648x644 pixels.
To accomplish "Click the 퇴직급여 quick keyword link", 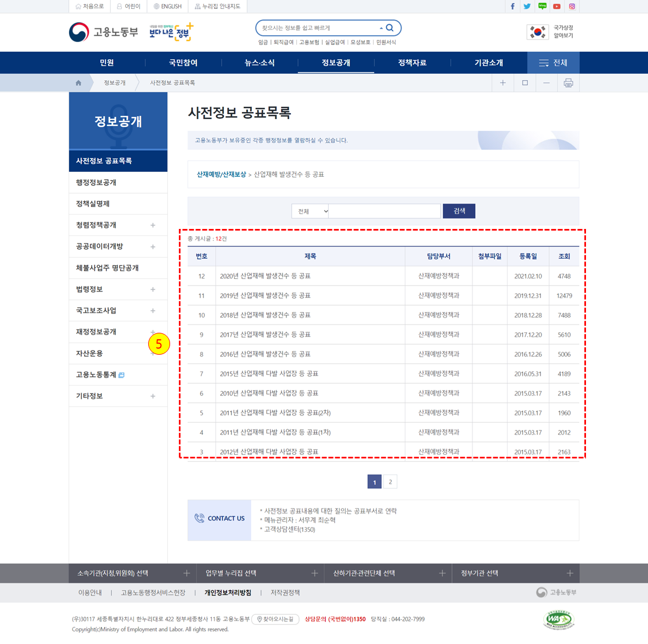I will coord(284,42).
